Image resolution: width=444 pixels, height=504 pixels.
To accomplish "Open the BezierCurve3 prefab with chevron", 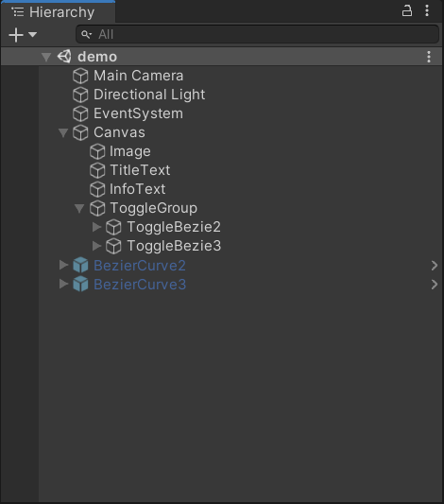I will (434, 285).
